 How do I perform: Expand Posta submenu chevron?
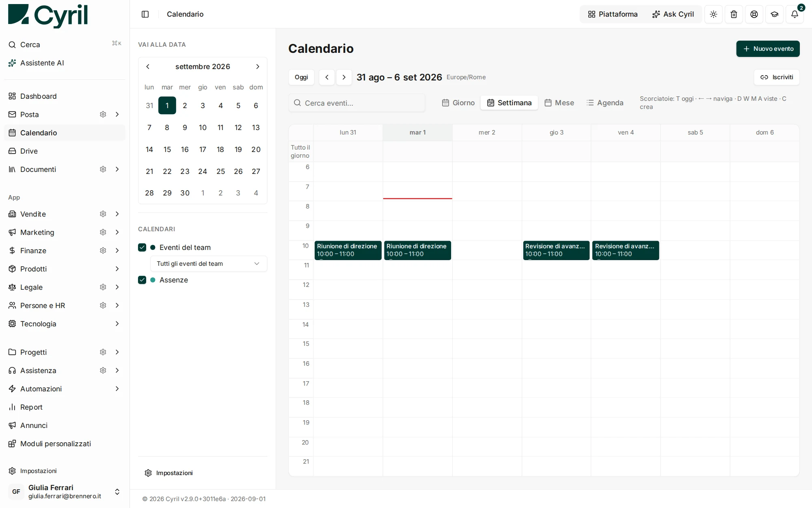117,115
